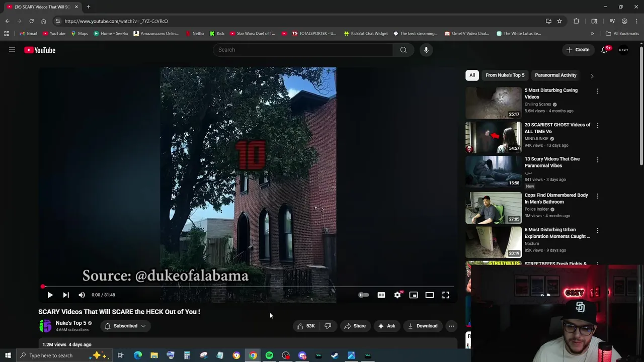Screen dimensions: 644x362
Task: Play the video
Action: pos(50,295)
